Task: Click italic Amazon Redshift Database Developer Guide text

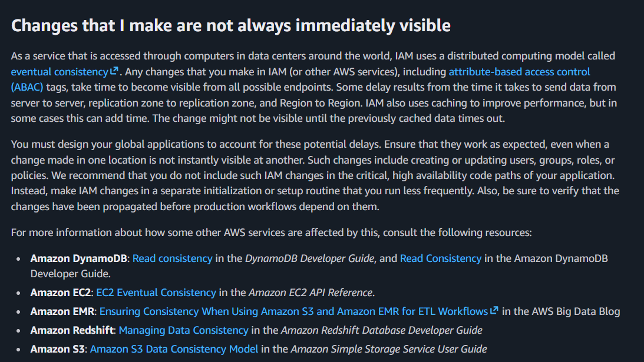Action: coord(381,330)
